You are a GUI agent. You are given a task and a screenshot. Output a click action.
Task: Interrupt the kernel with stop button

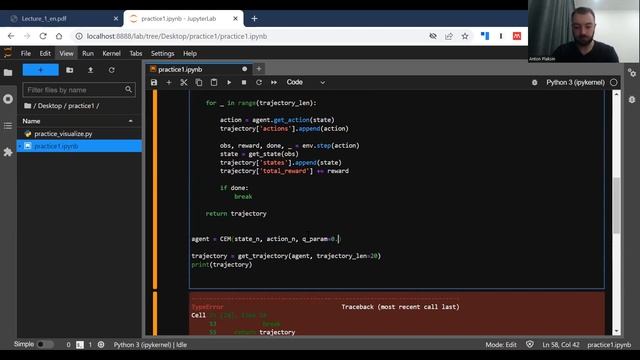coord(244,82)
